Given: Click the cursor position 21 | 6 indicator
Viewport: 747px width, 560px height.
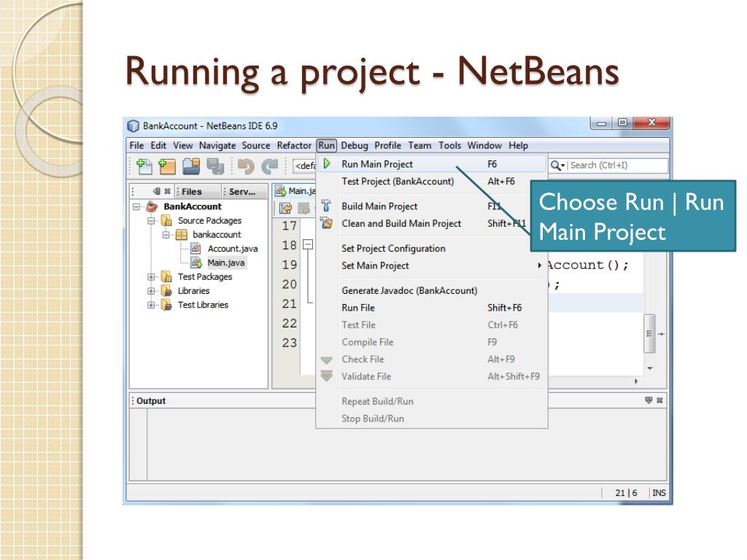Looking at the screenshot, I should coord(626,493).
